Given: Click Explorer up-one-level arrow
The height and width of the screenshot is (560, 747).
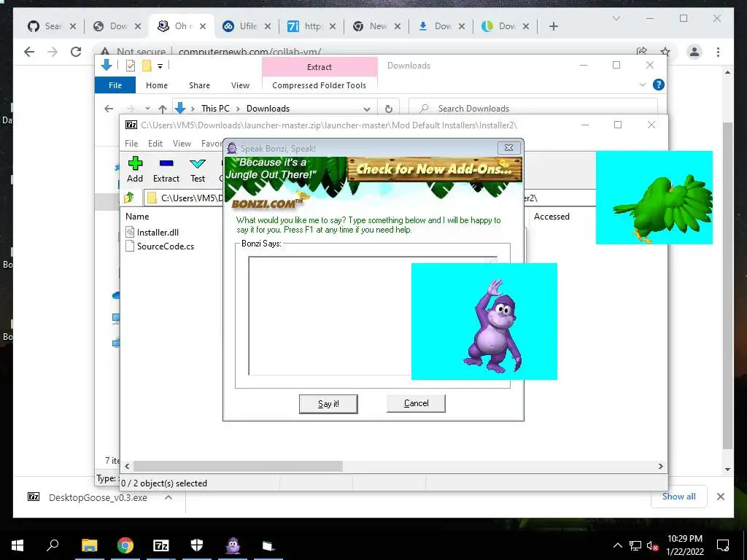Looking at the screenshot, I should [163, 109].
